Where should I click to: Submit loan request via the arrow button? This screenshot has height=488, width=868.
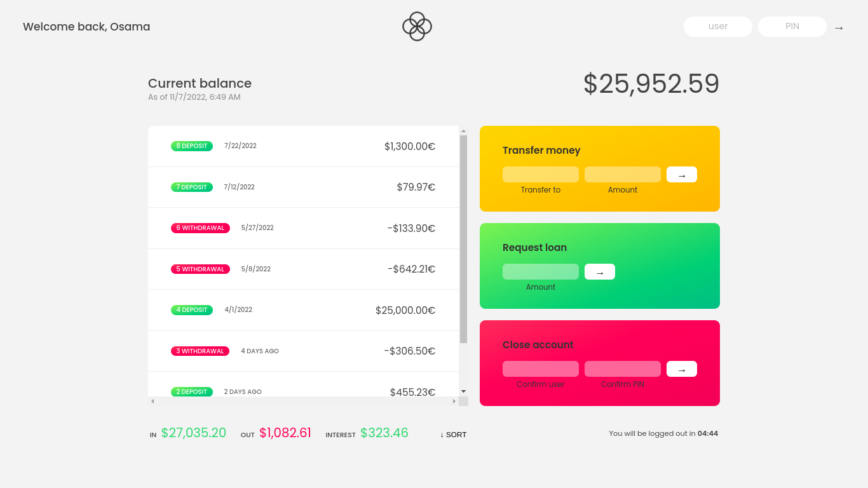coord(599,271)
